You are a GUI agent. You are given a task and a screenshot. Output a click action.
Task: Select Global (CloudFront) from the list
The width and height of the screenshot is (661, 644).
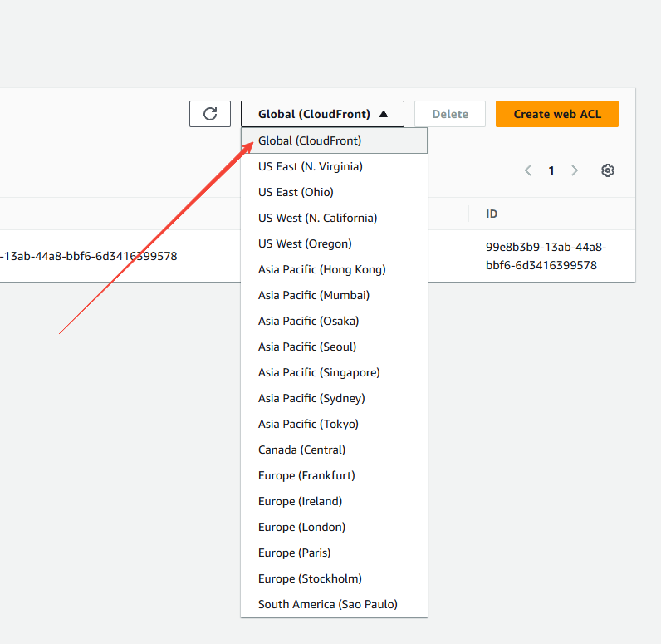(310, 140)
